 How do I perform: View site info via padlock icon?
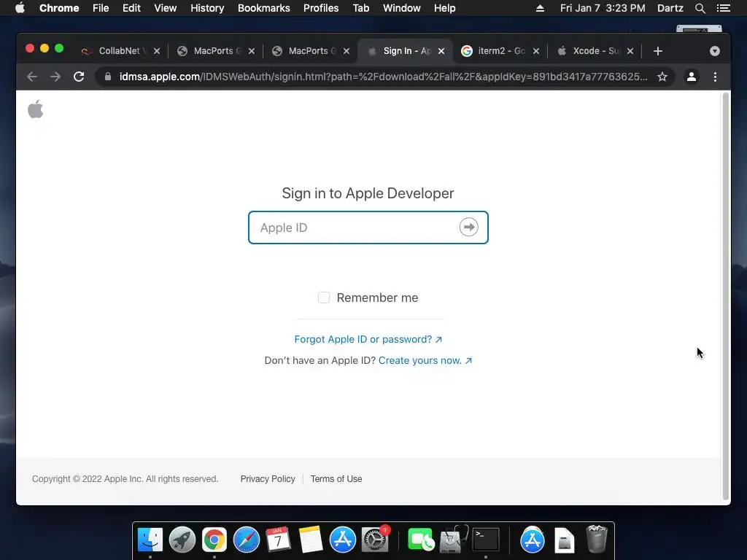coord(108,77)
